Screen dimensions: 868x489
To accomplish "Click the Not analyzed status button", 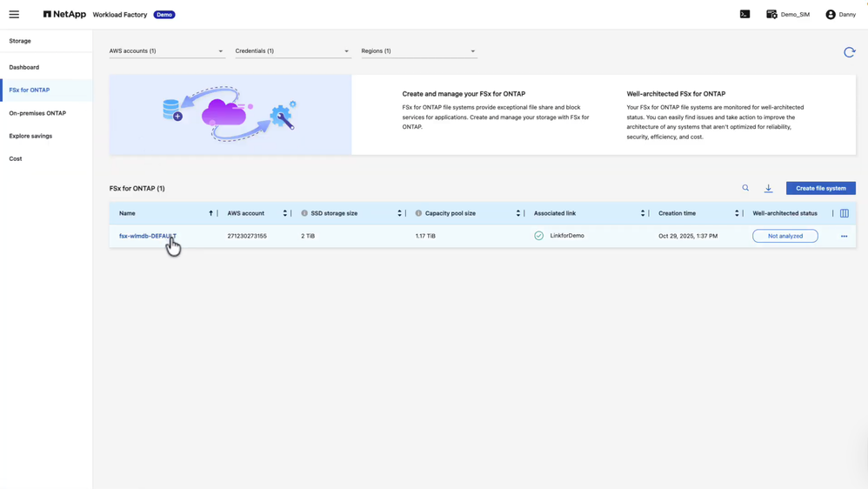I will tap(785, 236).
